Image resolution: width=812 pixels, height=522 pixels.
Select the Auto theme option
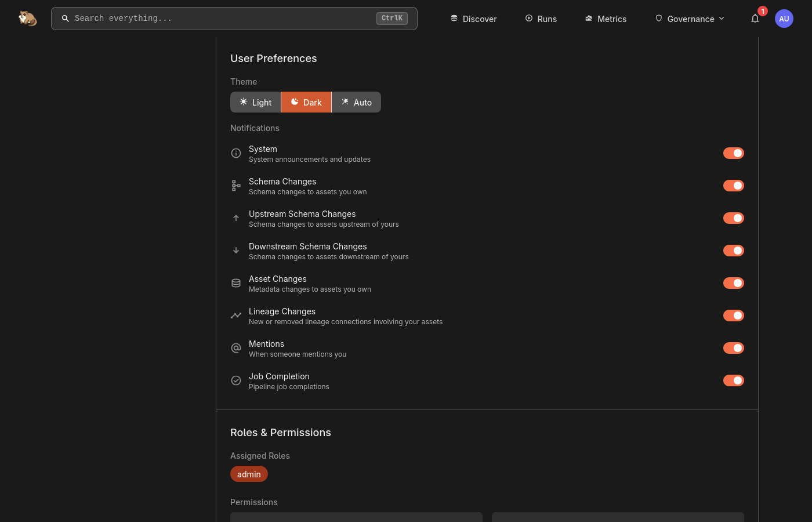pos(356,102)
